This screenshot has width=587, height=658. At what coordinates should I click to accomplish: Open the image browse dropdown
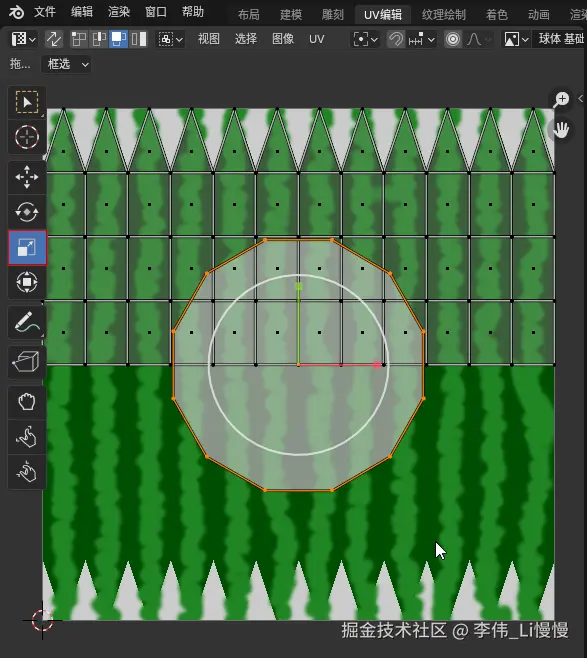pos(516,39)
